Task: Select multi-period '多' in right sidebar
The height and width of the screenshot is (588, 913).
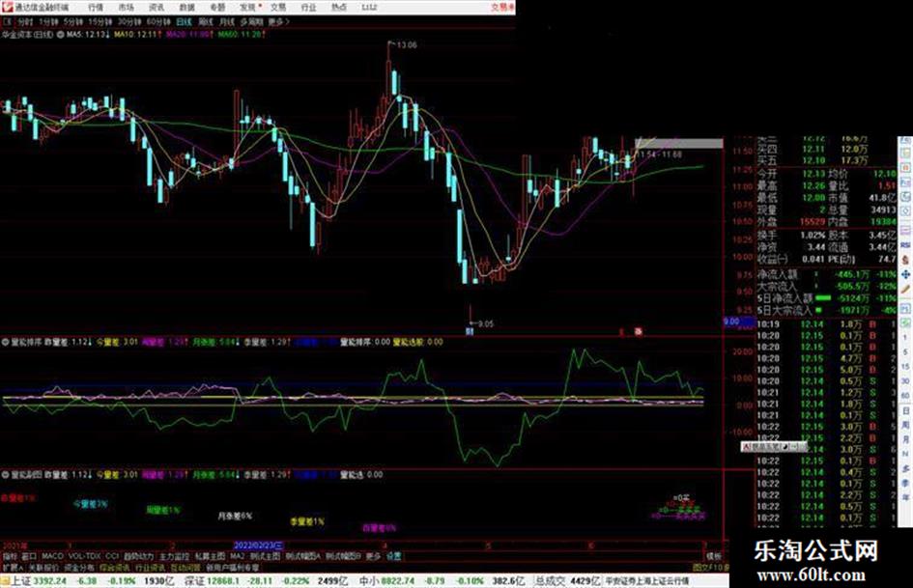Action: [905, 468]
